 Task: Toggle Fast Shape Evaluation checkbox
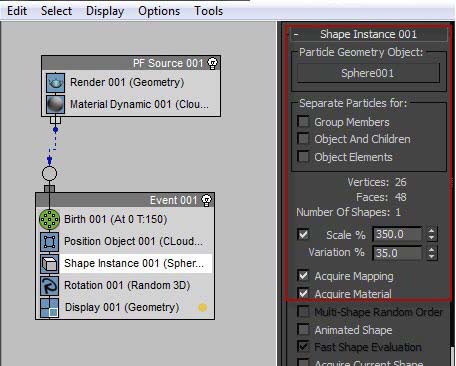pyautogui.click(x=303, y=347)
